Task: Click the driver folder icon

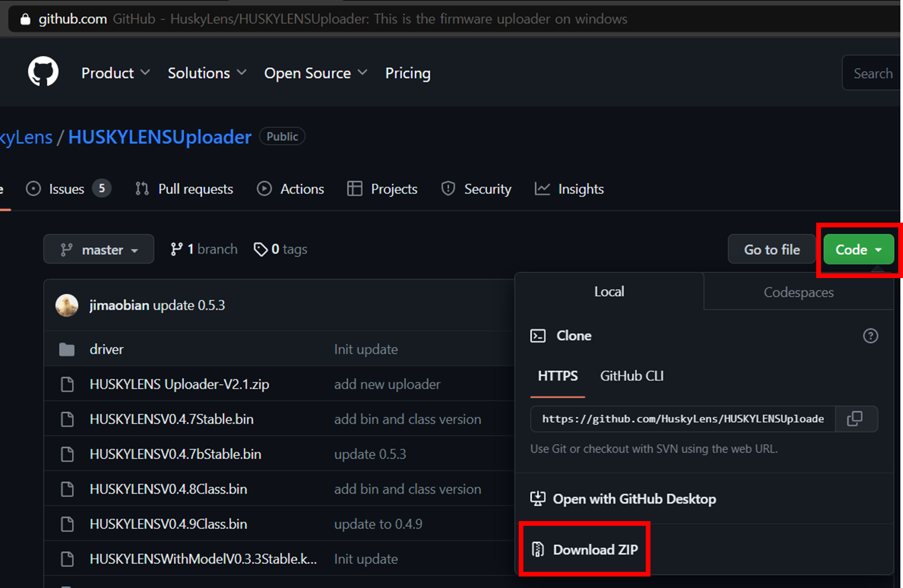Action: [x=67, y=349]
